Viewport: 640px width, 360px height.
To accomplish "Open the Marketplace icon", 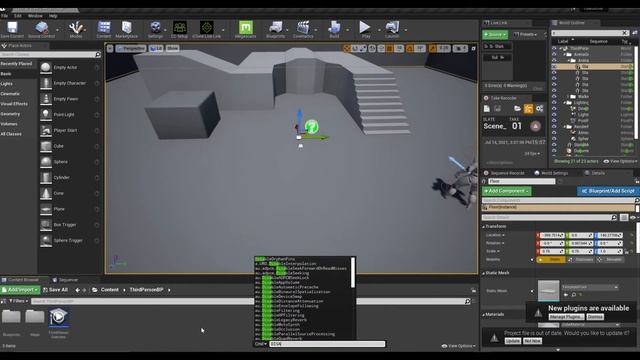I will (x=127, y=29).
